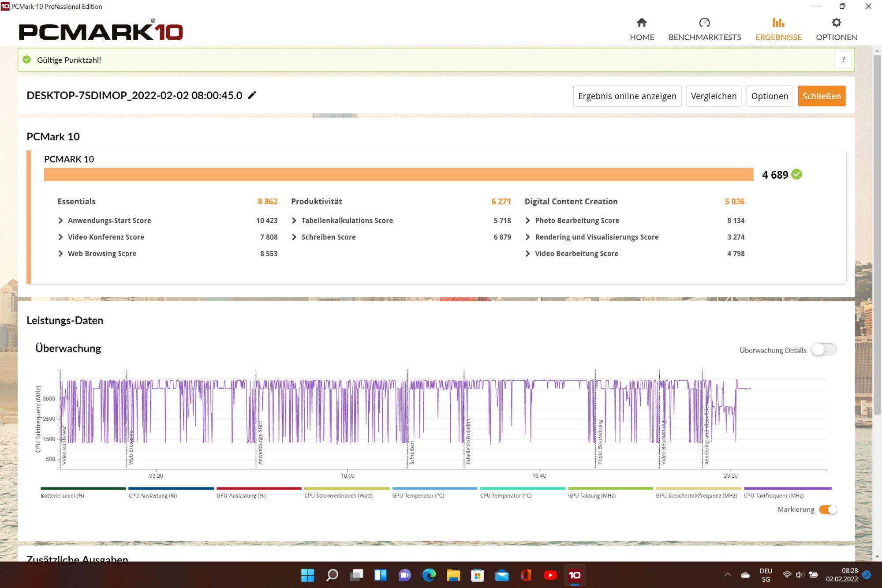Image resolution: width=882 pixels, height=588 pixels.
Task: Click battery power tray icon
Action: [814, 575]
